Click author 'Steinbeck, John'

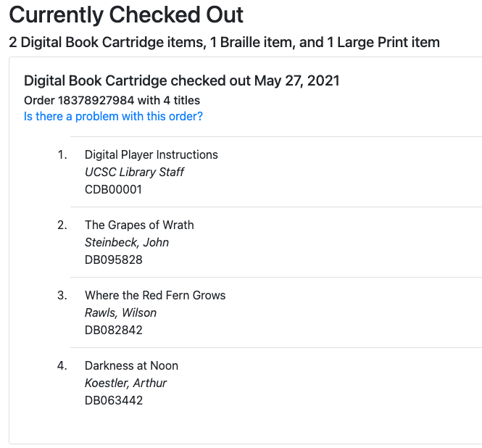[126, 242]
